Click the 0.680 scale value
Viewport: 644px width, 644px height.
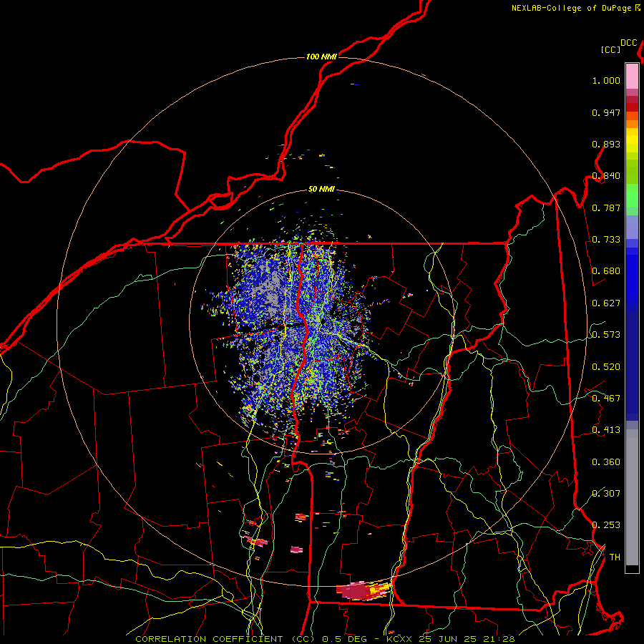(606, 271)
